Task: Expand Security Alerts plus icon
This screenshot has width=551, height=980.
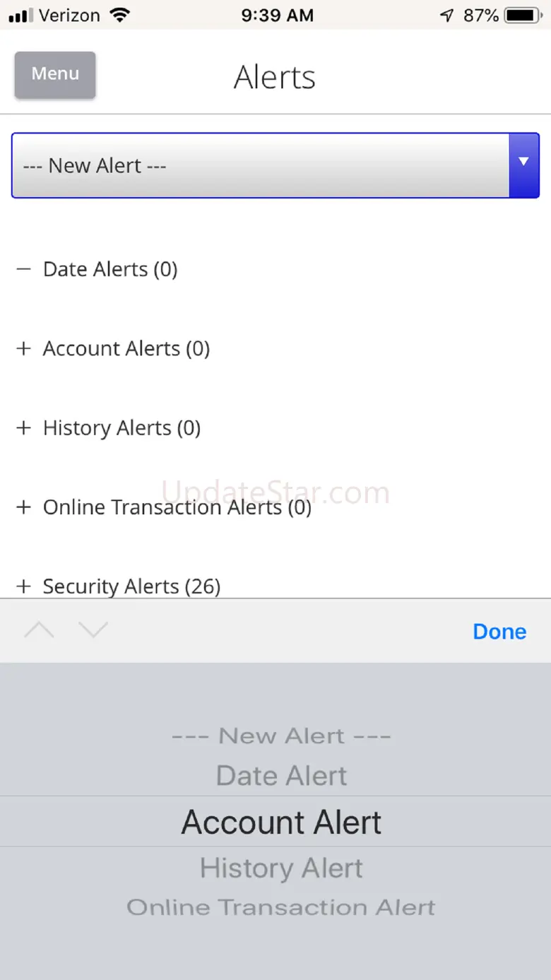Action: click(24, 586)
